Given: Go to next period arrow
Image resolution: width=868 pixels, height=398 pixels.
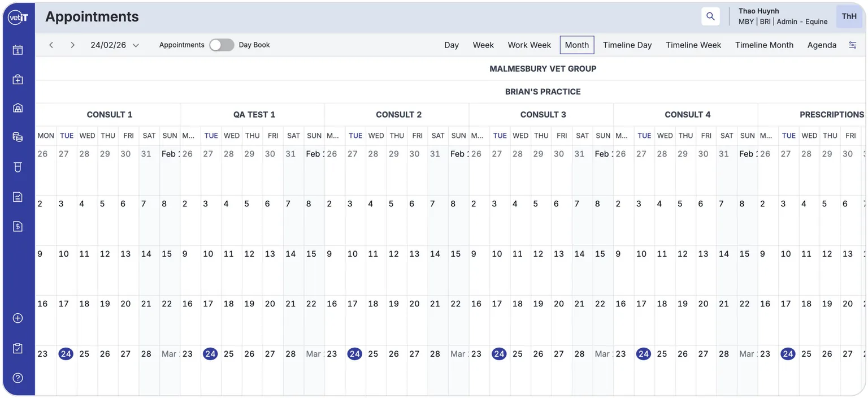Looking at the screenshot, I should (72, 45).
